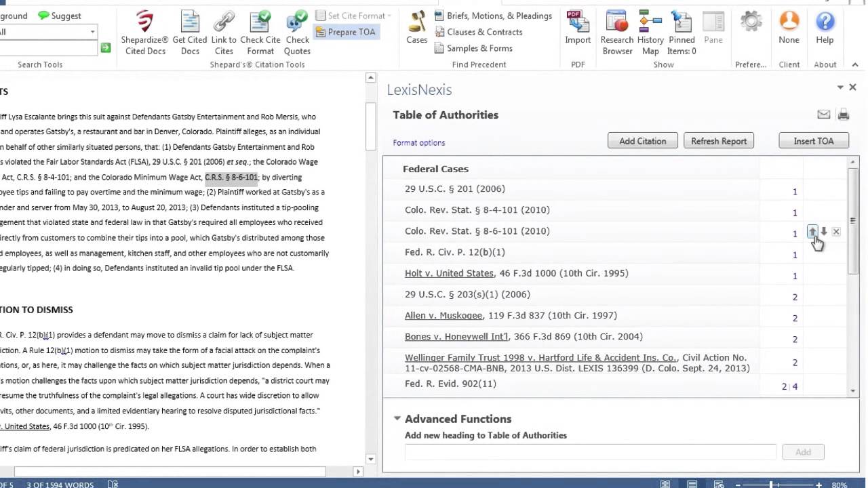Open the Help icon
Viewport: 868px width, 488px height.
(825, 28)
